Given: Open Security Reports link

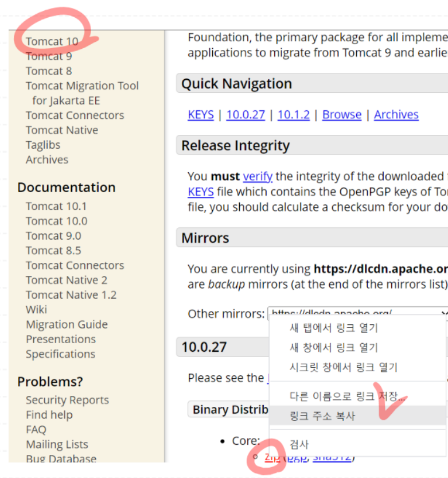Looking at the screenshot, I should (67, 401).
